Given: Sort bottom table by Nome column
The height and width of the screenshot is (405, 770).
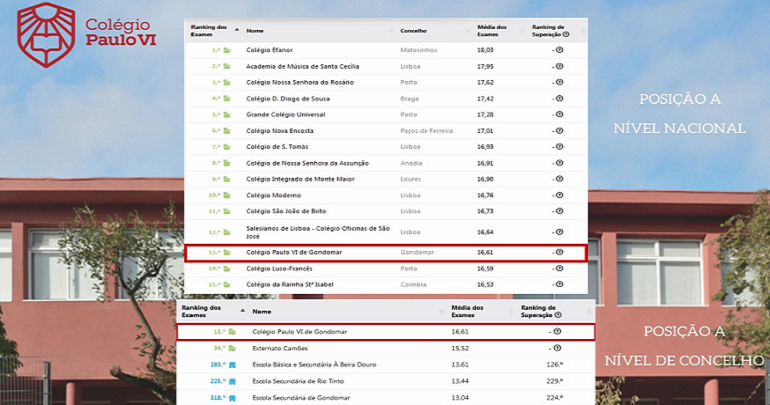Looking at the screenshot, I should click(262, 312).
